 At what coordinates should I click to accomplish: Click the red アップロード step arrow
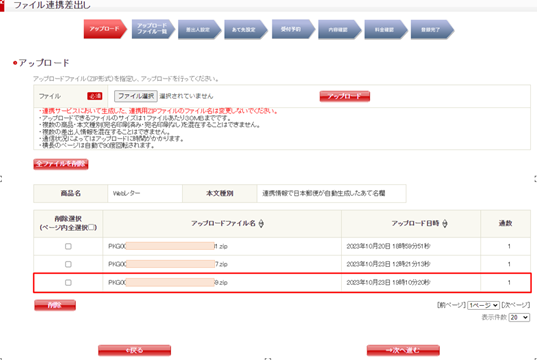coord(105,29)
